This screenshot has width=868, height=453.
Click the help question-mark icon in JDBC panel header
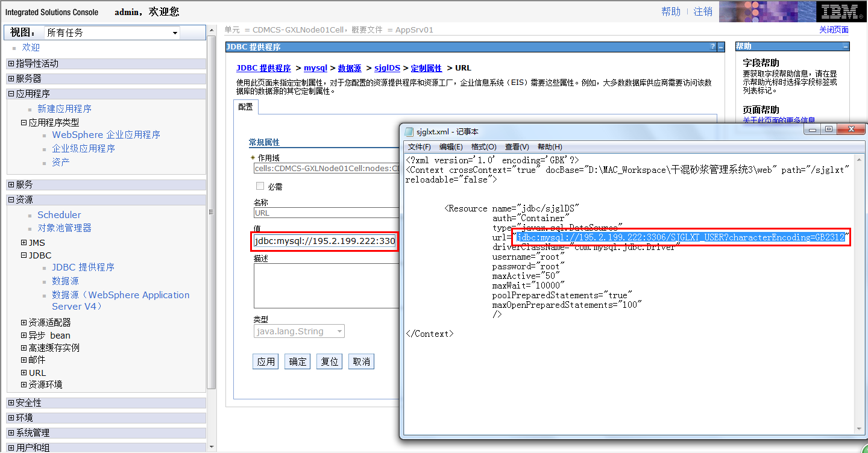click(712, 47)
